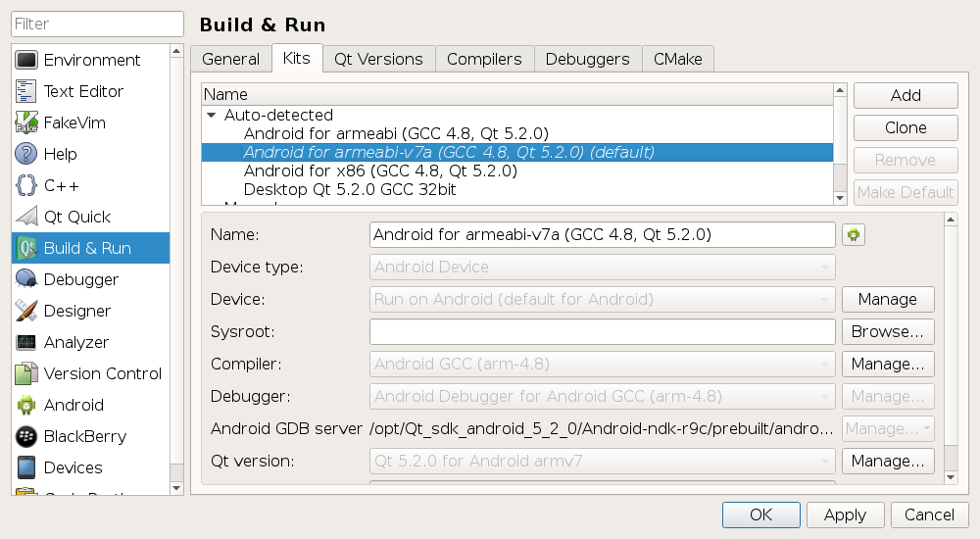Collapse the Auto-detected kits group
The image size is (980, 539).
click(x=212, y=115)
